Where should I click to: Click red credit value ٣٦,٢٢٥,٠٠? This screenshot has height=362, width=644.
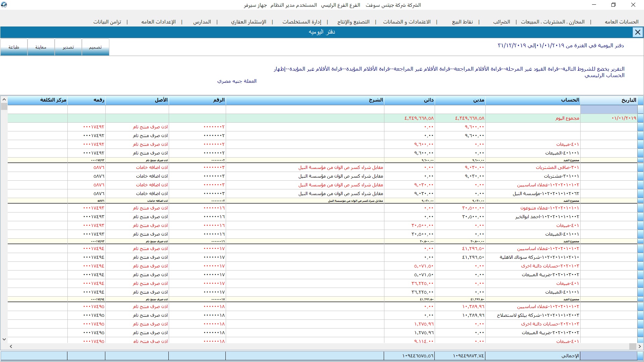pyautogui.click(x=422, y=283)
